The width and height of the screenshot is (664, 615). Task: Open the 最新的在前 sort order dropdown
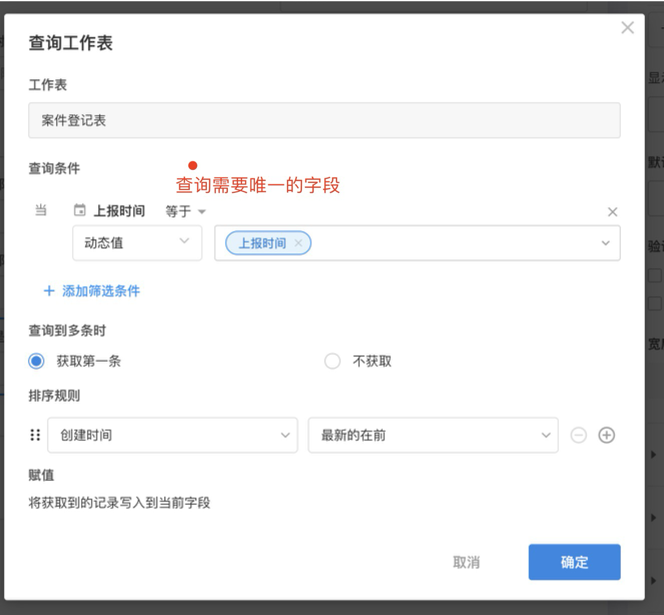[x=433, y=435]
